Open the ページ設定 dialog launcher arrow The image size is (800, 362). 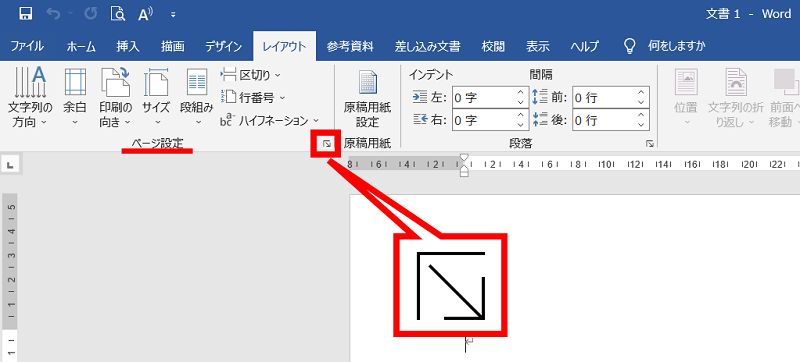(x=327, y=144)
